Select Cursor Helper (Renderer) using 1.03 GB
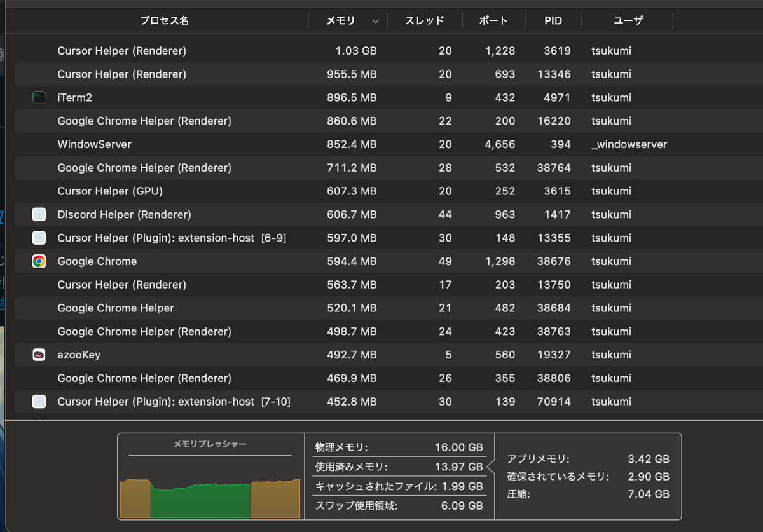 click(x=122, y=51)
